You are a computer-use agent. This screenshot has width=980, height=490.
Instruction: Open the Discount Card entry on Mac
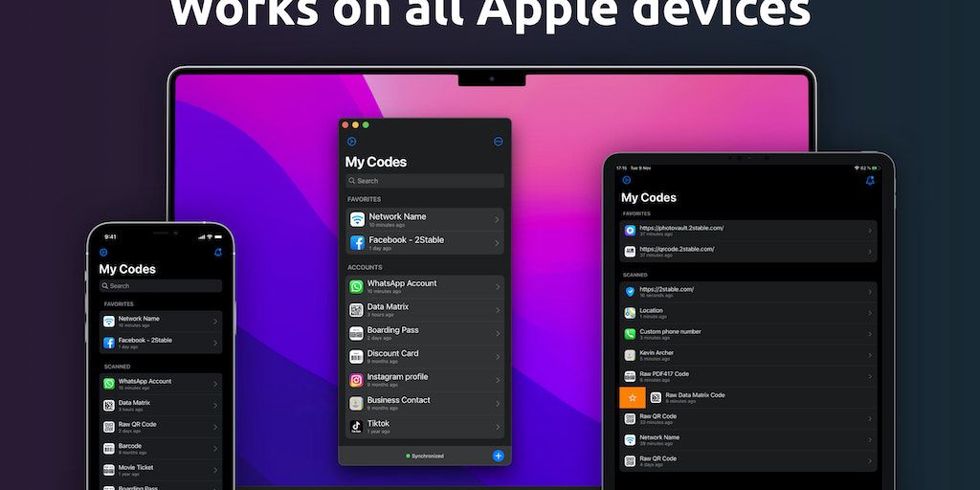coord(425,357)
